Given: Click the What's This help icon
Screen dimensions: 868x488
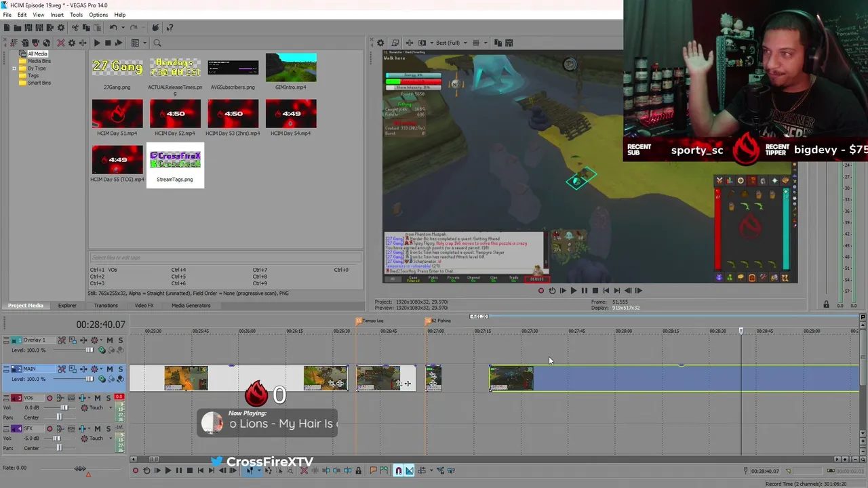Looking at the screenshot, I should 170,28.
